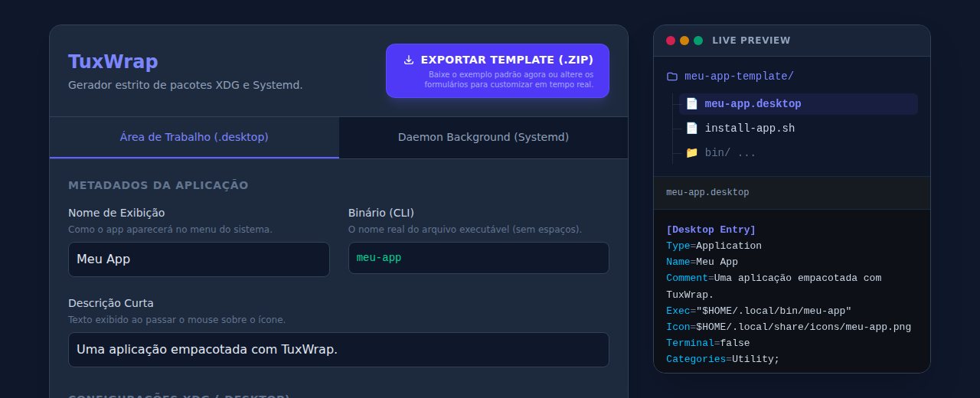Expand the bin/ ... folder entry
The width and height of the screenshot is (980, 398).
tap(730, 153)
